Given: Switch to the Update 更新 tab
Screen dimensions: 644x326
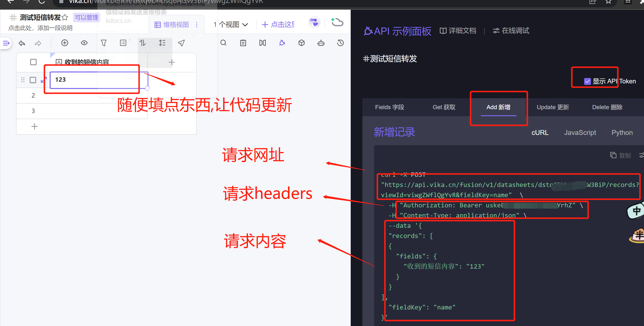Looking at the screenshot, I should click(x=552, y=107).
